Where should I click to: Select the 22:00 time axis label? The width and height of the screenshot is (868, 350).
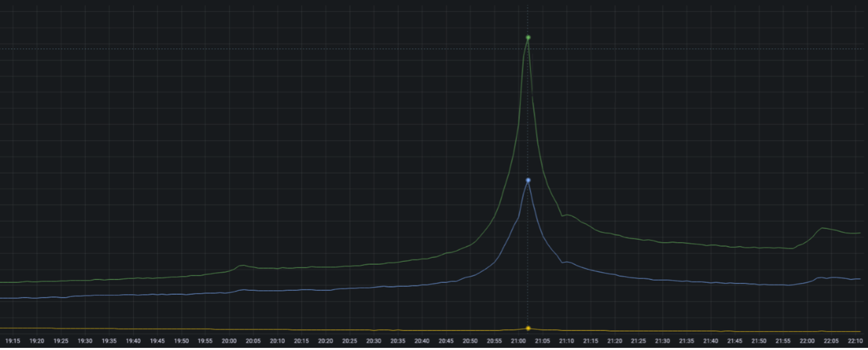tap(807, 341)
